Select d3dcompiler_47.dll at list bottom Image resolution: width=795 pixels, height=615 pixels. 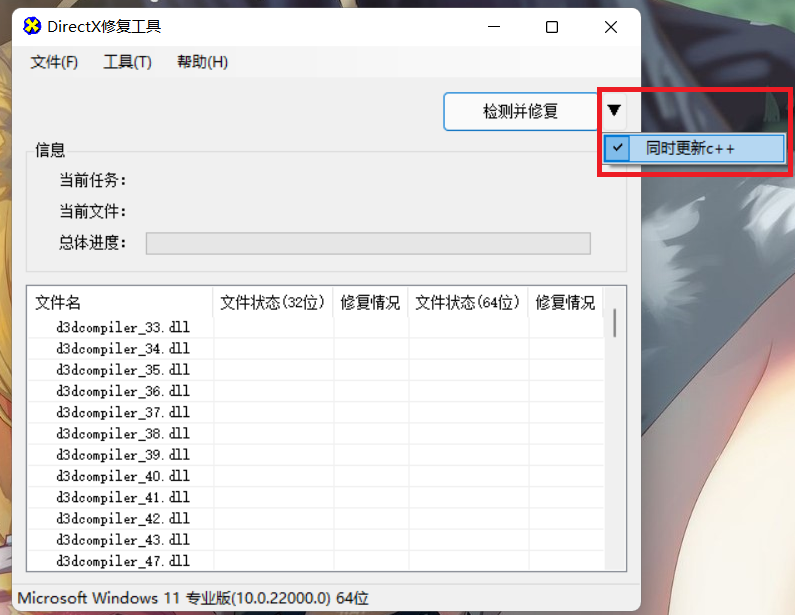[123, 561]
